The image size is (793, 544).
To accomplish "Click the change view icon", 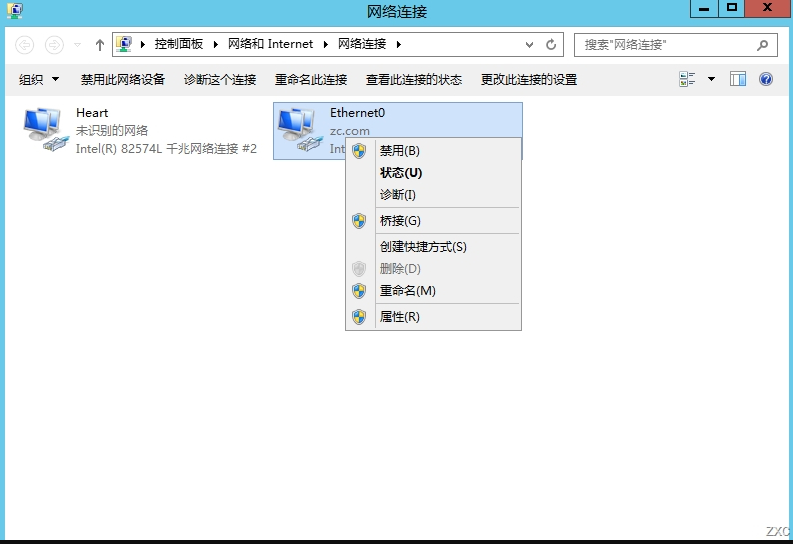I will point(687,79).
